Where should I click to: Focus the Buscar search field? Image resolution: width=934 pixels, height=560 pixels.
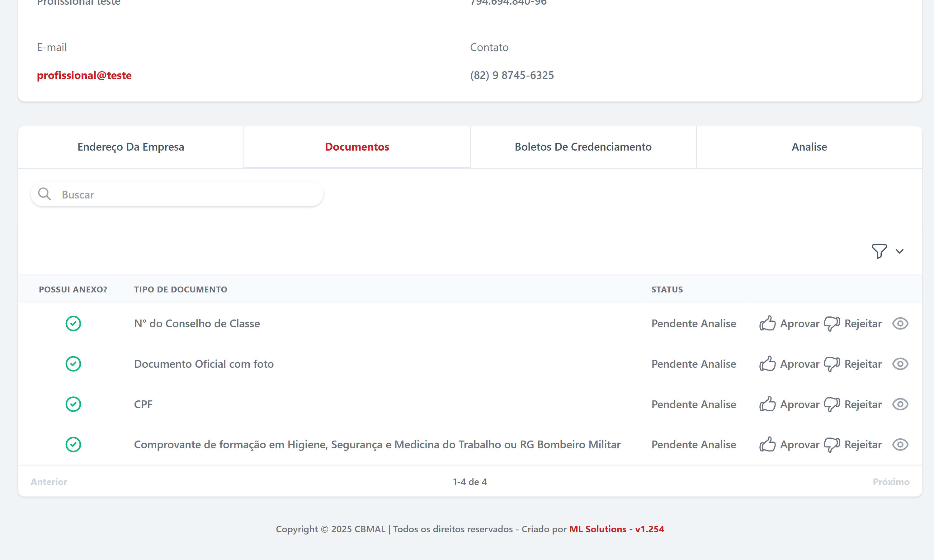pyautogui.click(x=189, y=194)
